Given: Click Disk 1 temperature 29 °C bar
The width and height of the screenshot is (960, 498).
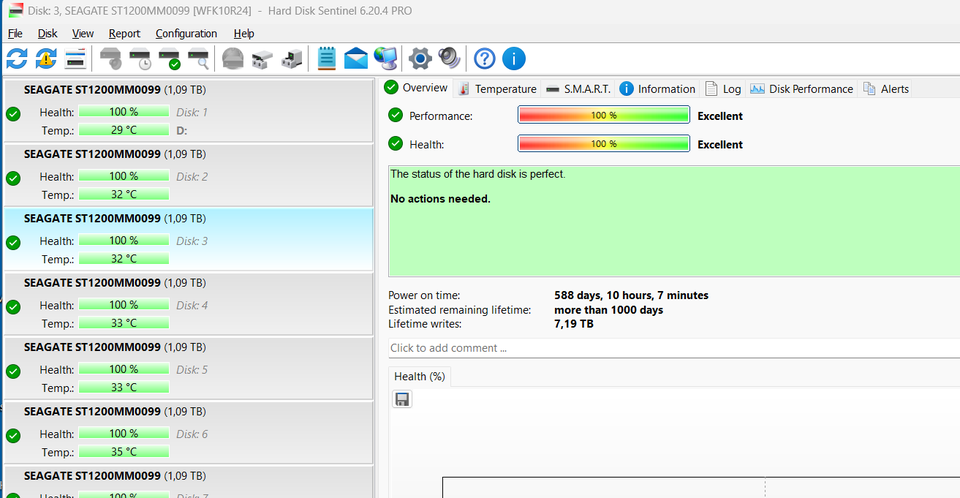Looking at the screenshot, I should (x=124, y=130).
